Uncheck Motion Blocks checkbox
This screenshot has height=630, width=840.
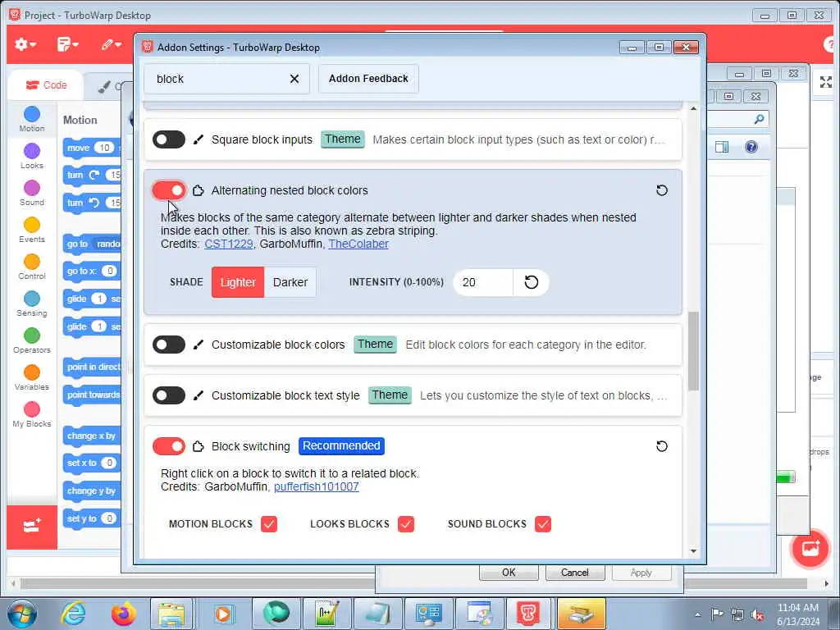coord(269,524)
